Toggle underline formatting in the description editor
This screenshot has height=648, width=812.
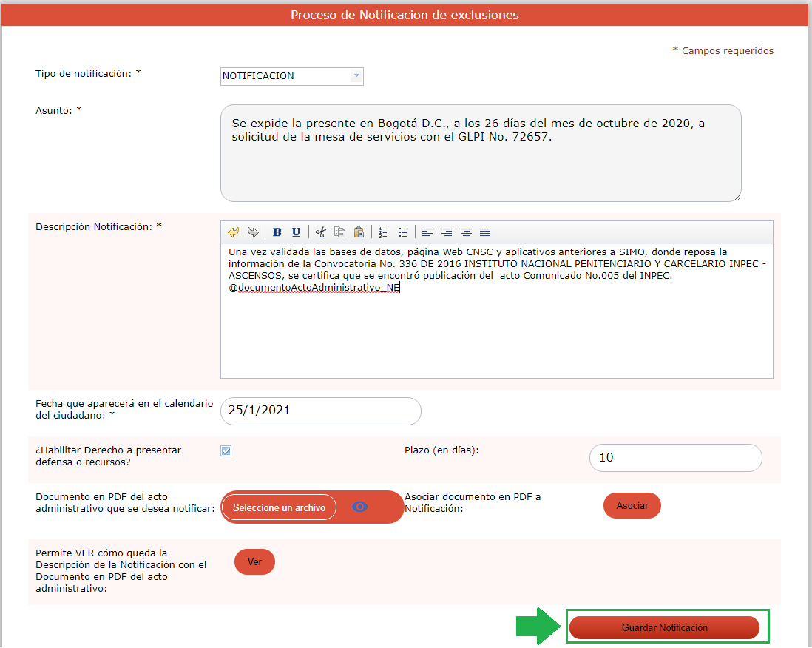click(296, 232)
